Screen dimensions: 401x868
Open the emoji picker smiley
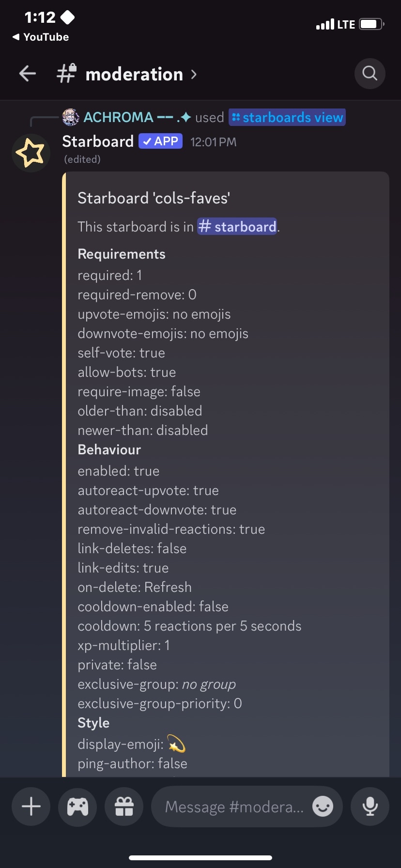pos(323,806)
